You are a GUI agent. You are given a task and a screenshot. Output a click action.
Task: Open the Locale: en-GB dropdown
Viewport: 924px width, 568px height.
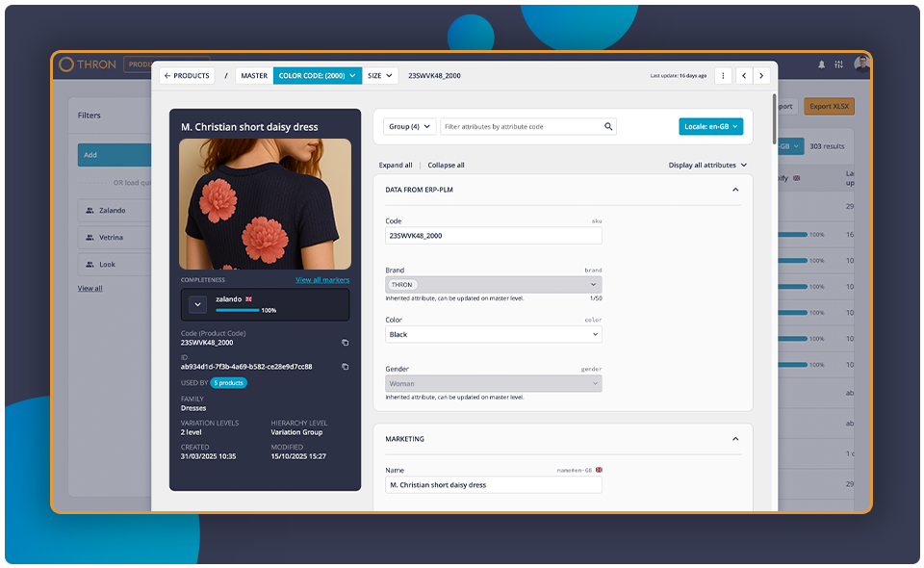click(710, 127)
